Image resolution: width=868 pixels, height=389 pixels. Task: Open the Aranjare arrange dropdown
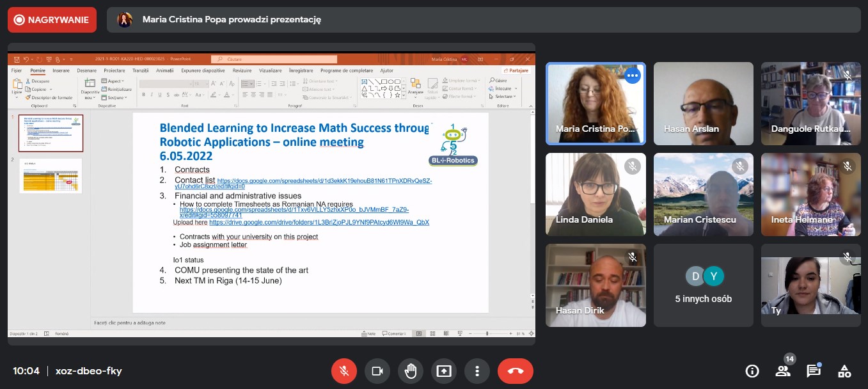(x=416, y=88)
